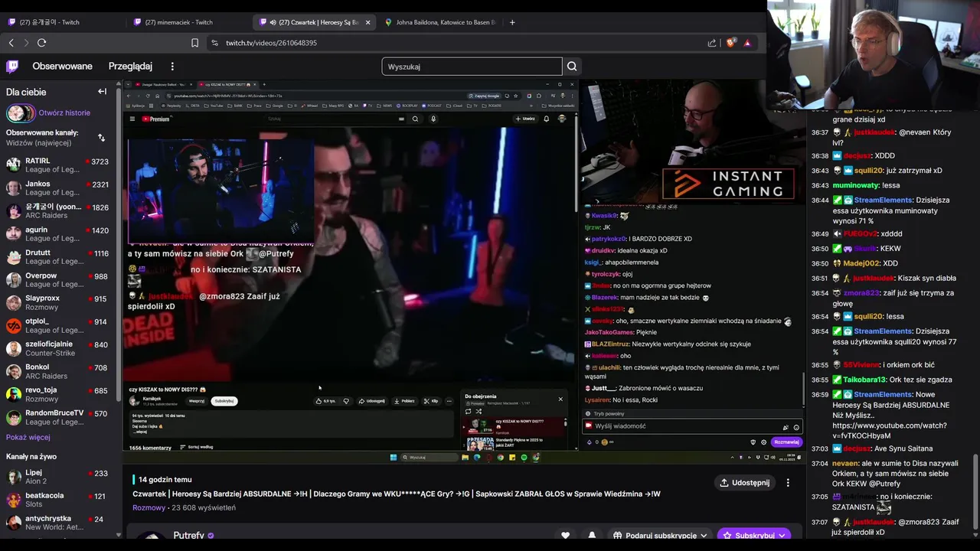Viewport: 980px width, 551px height.
Task: Reload the page in the browser
Action: click(42, 43)
